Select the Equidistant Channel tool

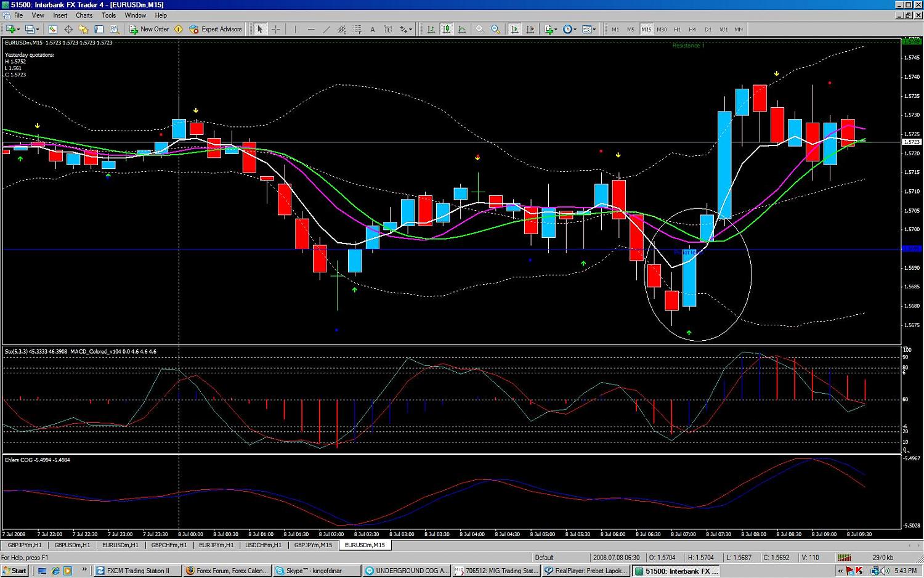coord(342,29)
